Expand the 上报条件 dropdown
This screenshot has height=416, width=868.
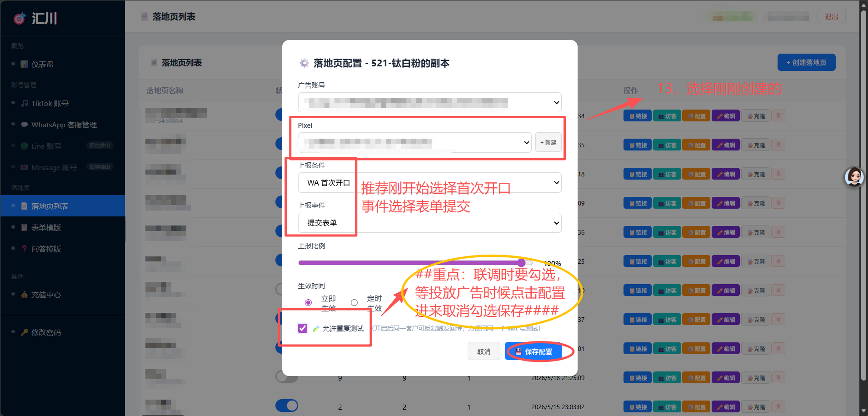pos(429,183)
